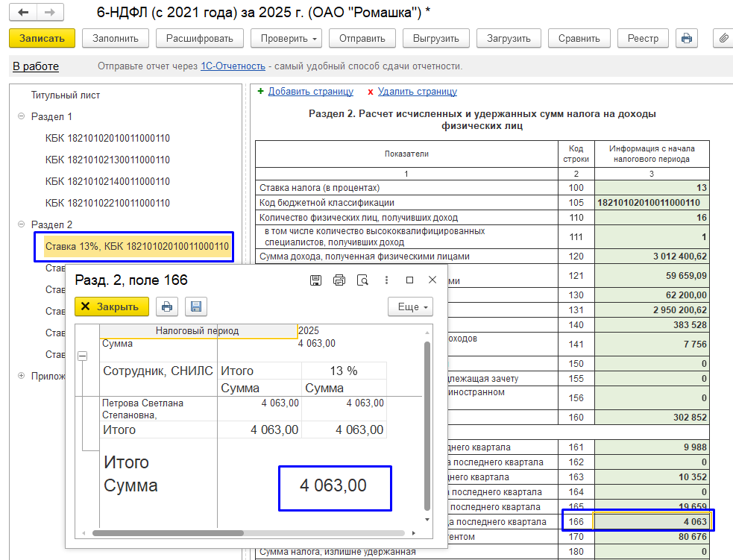Collapse the Раздел 1 tree node
The image size is (733, 560).
(x=21, y=117)
